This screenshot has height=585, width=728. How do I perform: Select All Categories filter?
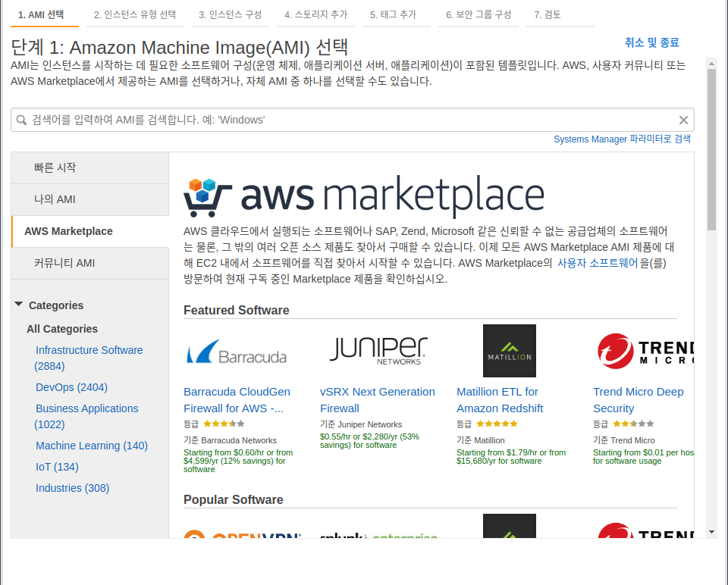(x=62, y=329)
